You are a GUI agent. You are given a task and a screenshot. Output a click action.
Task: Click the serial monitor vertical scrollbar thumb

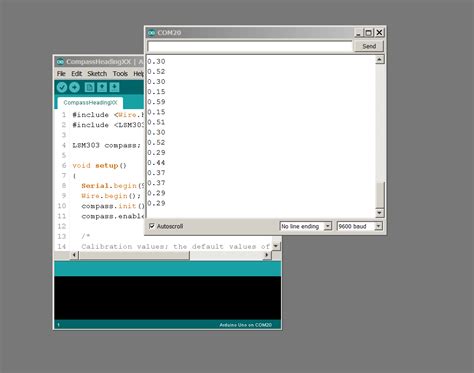380,195
